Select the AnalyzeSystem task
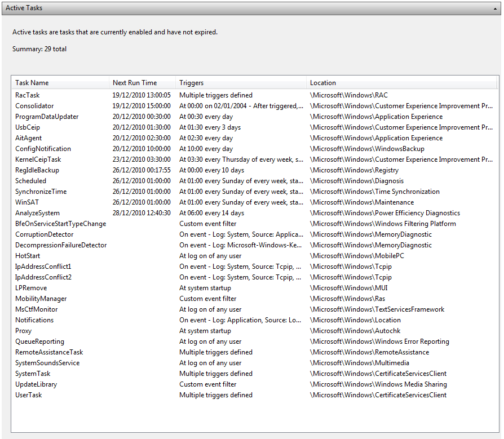Viewport: 504px width, 439px height. (x=255, y=213)
